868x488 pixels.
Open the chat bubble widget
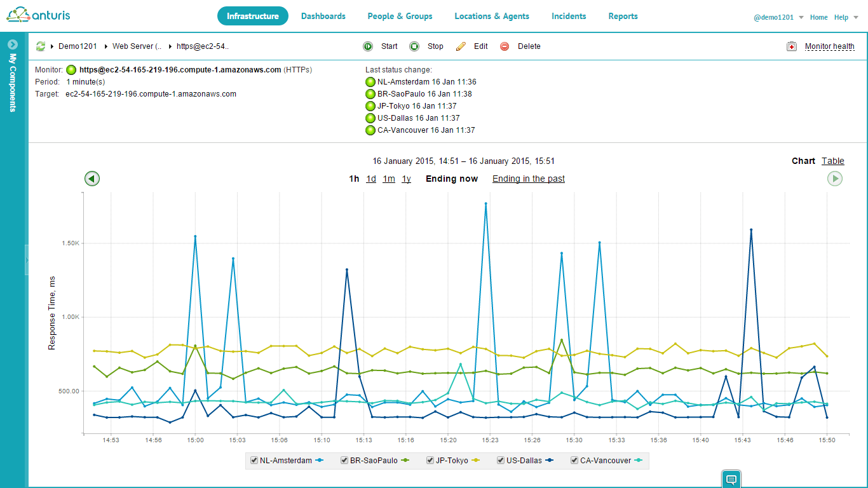[x=731, y=479]
